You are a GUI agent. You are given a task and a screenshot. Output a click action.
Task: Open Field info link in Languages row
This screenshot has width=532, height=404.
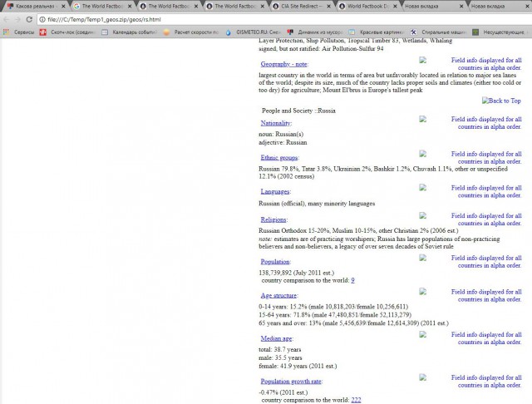tap(486, 192)
